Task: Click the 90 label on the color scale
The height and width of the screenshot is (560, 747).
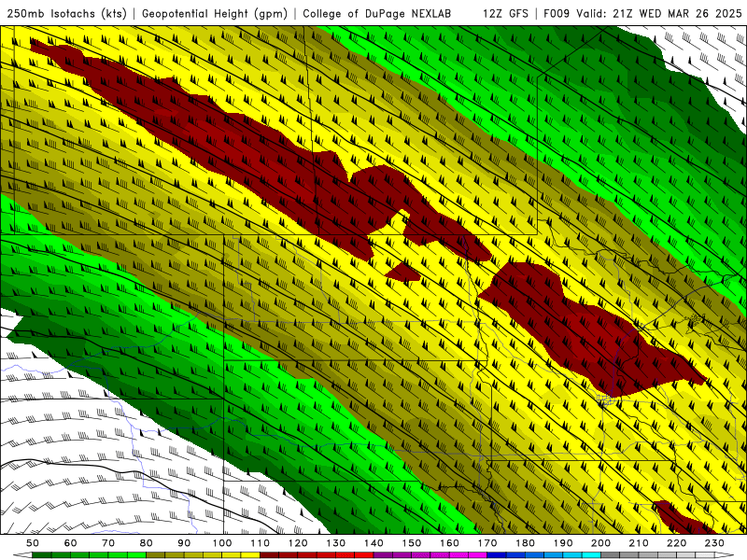Action: [184, 543]
